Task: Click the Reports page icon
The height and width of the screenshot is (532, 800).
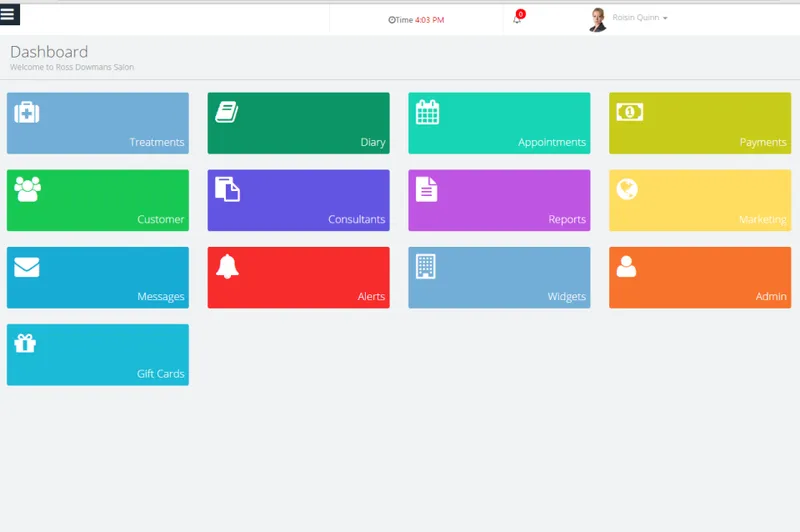Action: pyautogui.click(x=427, y=189)
